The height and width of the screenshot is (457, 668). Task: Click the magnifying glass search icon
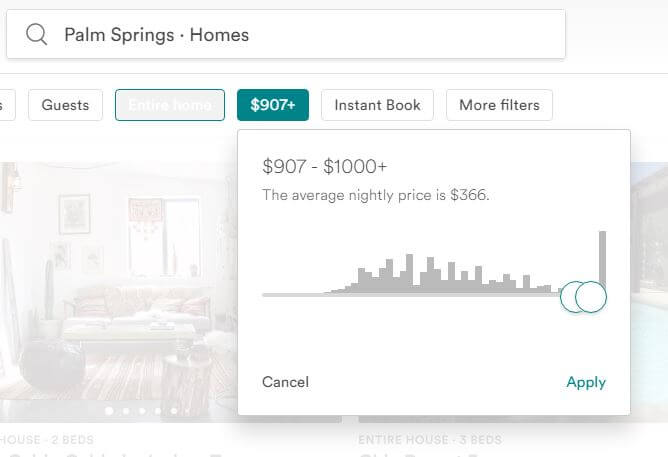[x=36, y=34]
